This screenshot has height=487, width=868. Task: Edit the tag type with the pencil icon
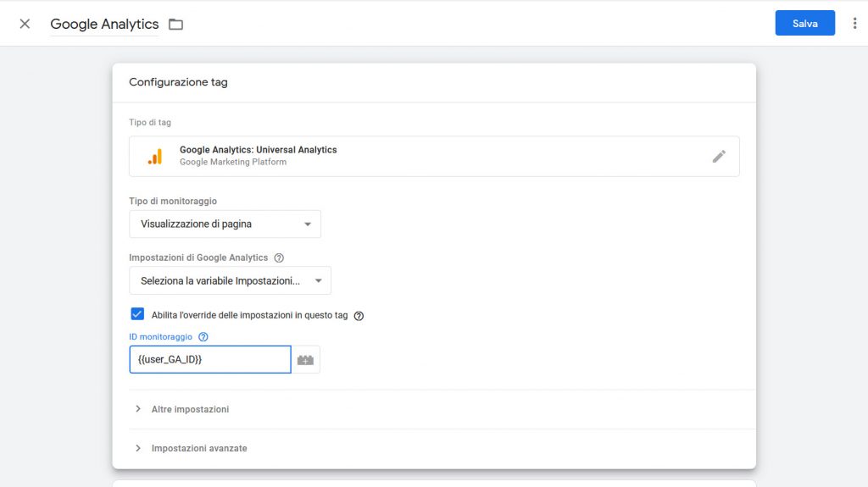click(719, 157)
